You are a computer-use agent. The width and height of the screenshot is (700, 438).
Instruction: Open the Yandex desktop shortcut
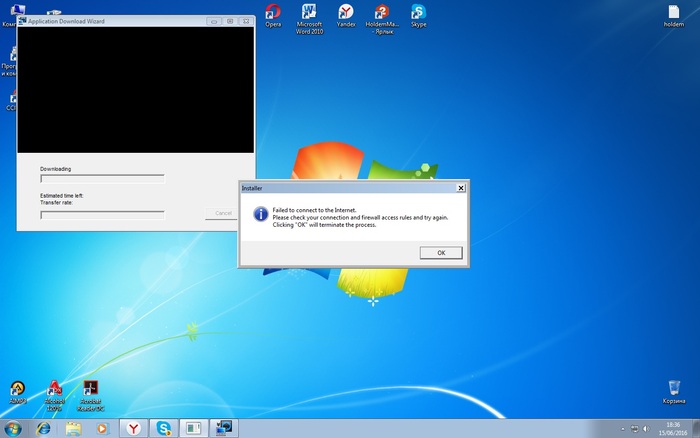pos(346,12)
